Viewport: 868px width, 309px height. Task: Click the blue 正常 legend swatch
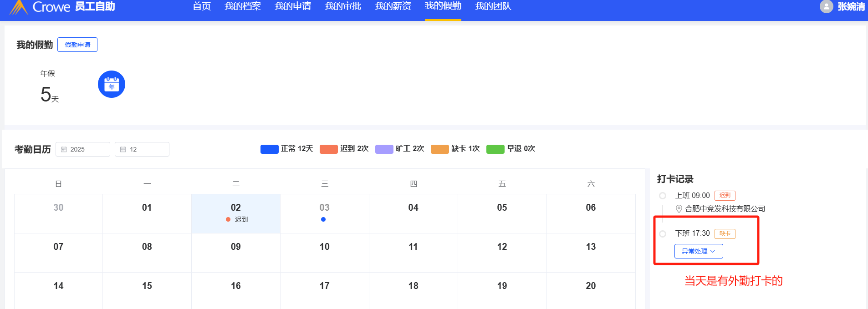click(x=270, y=149)
